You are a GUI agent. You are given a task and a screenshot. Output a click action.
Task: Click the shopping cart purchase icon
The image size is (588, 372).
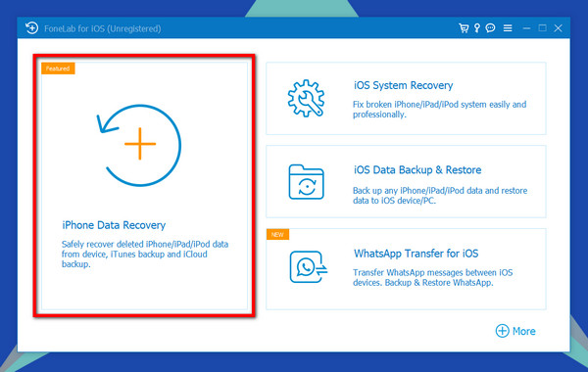pos(464,28)
